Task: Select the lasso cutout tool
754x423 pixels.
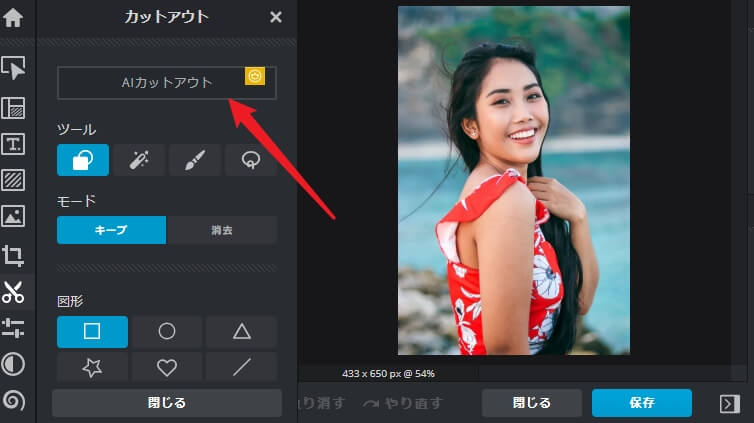Action: click(251, 160)
